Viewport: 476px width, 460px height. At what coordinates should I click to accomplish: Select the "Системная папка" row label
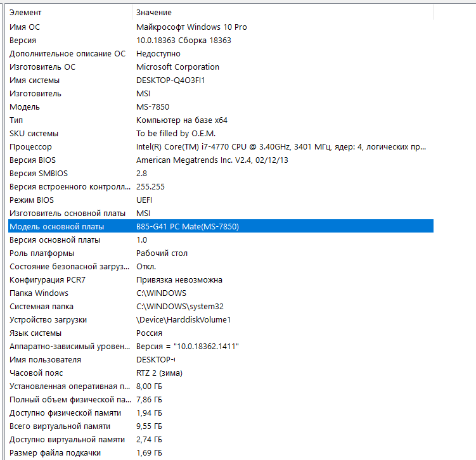(41, 307)
